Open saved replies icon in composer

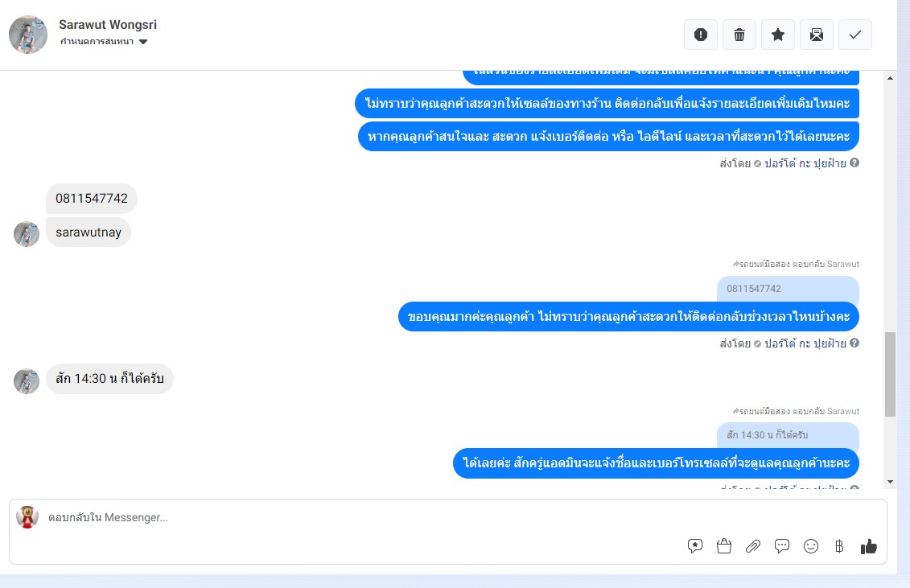[694, 545]
